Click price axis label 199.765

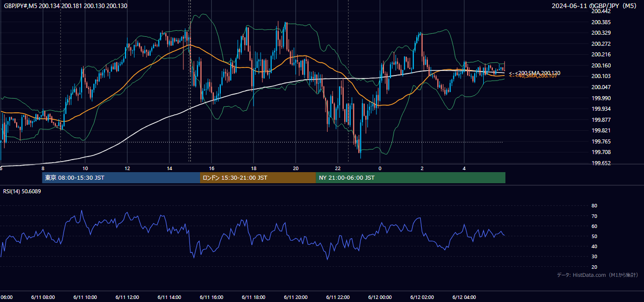pos(601,141)
